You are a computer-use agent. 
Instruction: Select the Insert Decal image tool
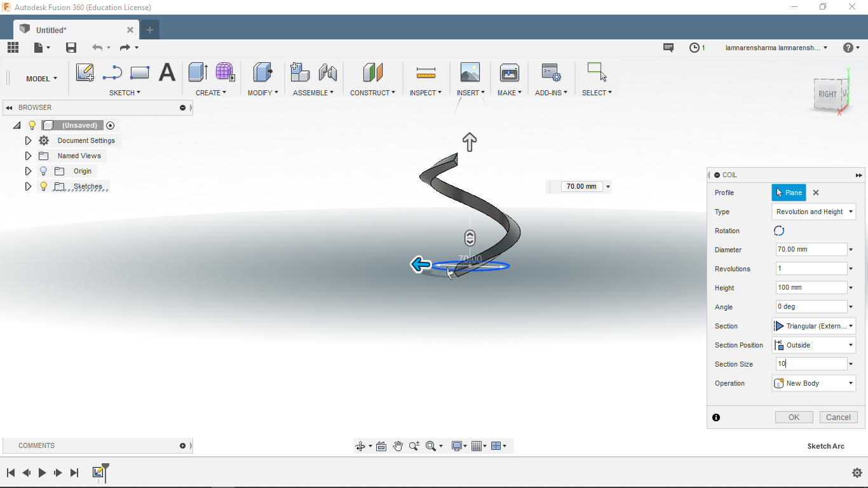(470, 72)
